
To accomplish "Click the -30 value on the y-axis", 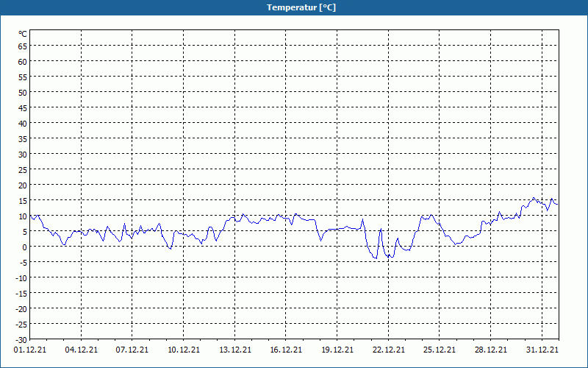I will [x=21, y=339].
